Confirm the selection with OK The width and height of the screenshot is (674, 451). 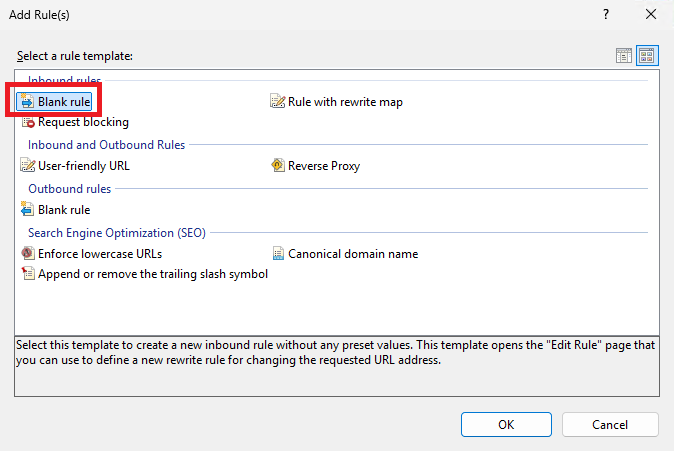click(506, 424)
